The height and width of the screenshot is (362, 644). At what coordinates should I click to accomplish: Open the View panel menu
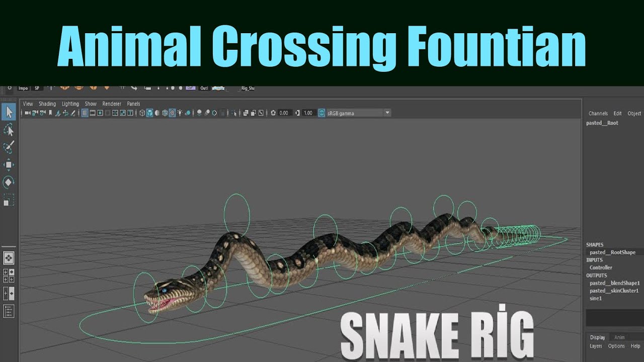[28, 104]
